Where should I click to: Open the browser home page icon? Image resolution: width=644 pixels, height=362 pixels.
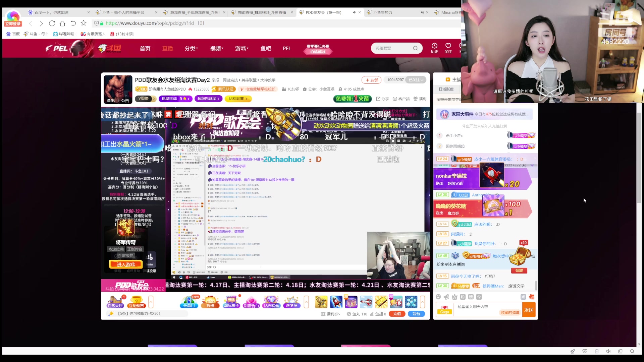pyautogui.click(x=62, y=23)
